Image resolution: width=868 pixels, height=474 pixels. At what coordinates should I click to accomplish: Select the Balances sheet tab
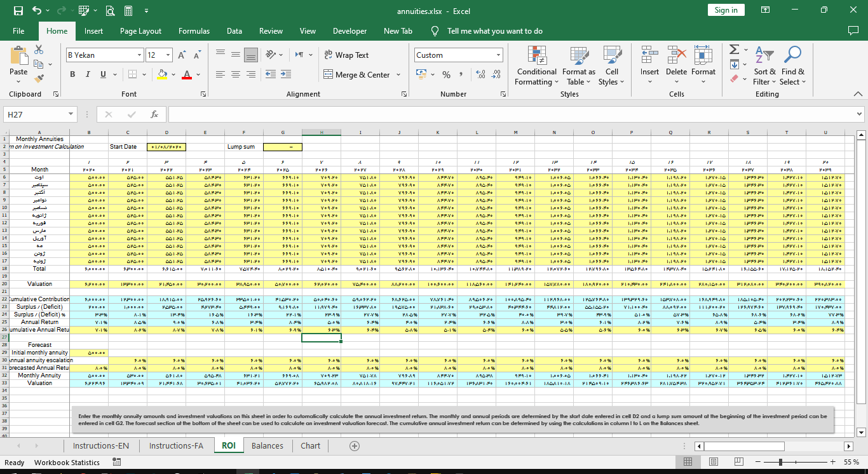tap(268, 445)
